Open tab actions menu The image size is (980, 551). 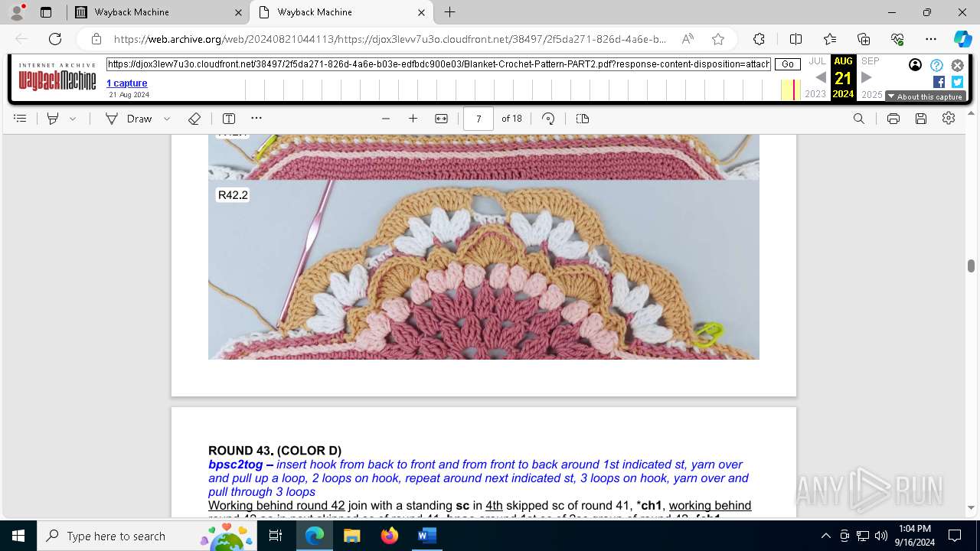click(45, 12)
